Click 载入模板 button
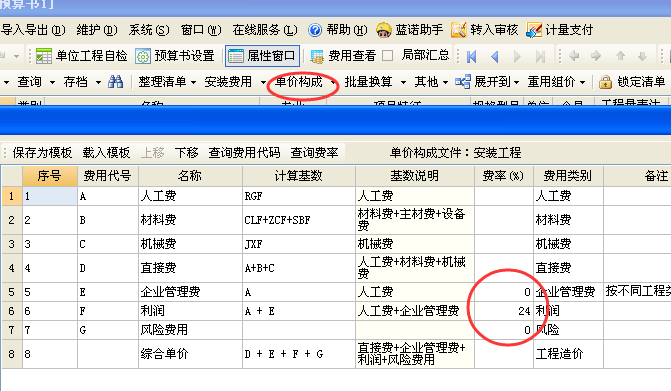This screenshot has height=391, width=671. (106, 153)
